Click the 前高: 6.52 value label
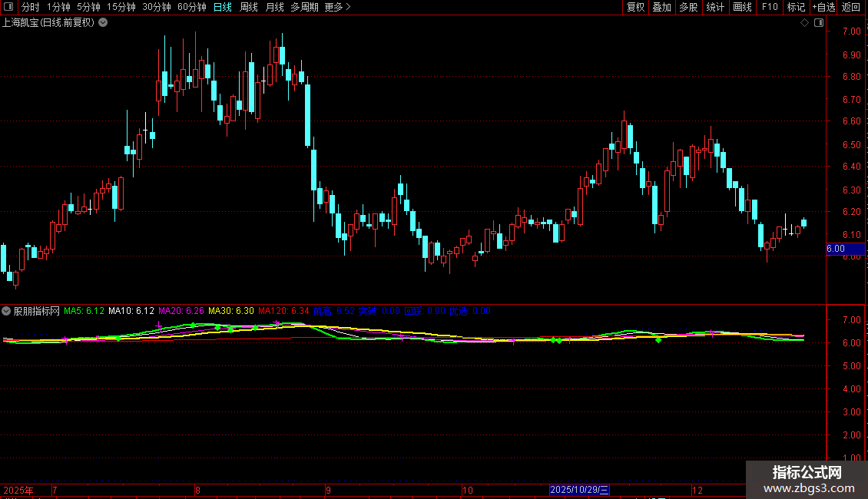Viewport: 868px width, 499px height. (x=334, y=311)
